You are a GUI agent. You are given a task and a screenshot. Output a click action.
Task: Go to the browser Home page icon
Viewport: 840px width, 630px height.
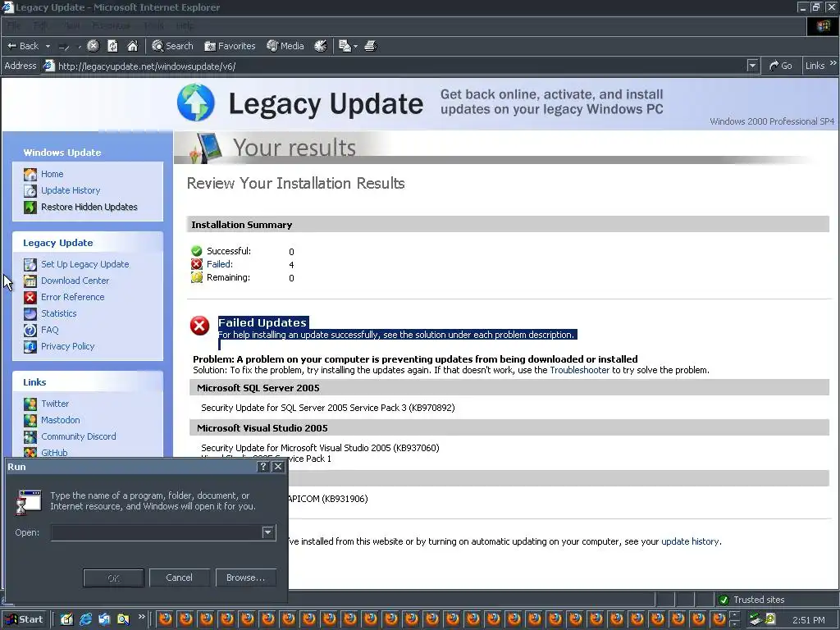[x=132, y=46]
